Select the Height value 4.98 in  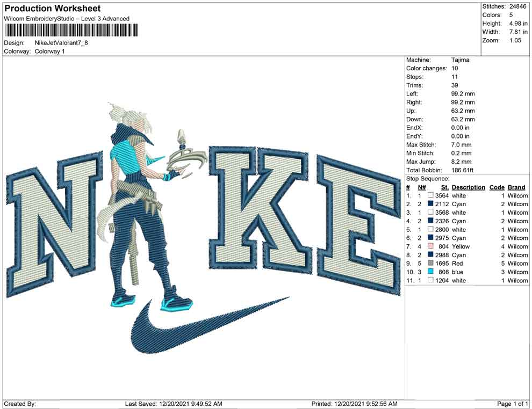[x=518, y=24]
